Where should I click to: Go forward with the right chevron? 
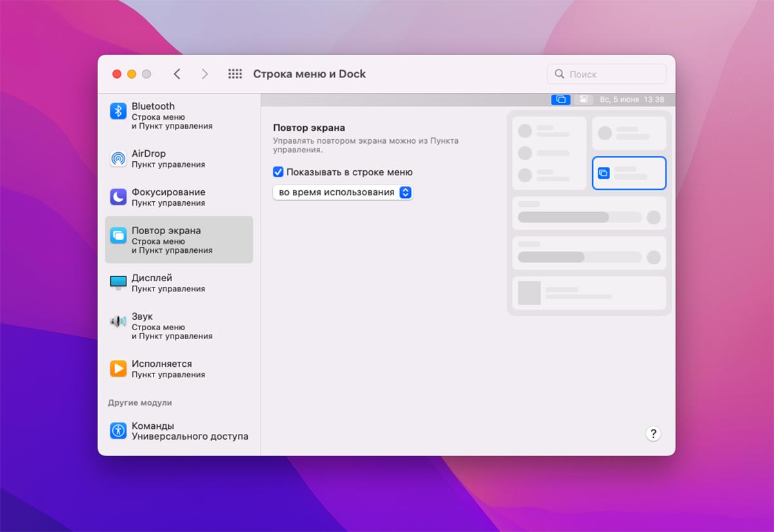(204, 74)
